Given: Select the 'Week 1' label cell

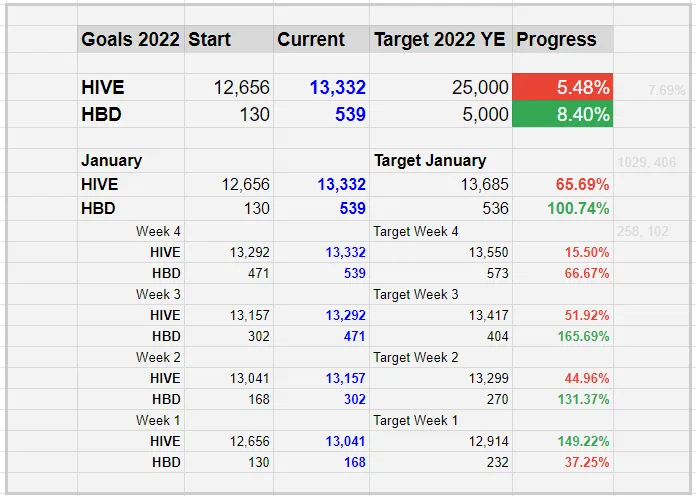Looking at the screenshot, I should 131,420.
